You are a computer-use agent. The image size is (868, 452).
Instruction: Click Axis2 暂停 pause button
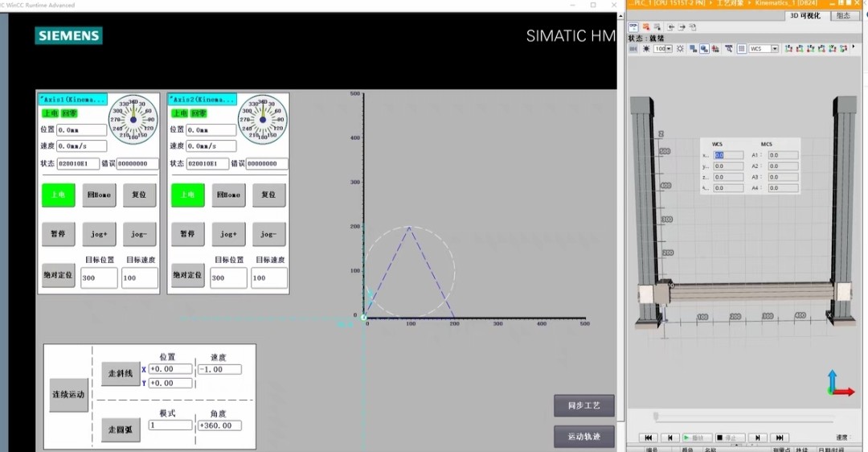(187, 234)
